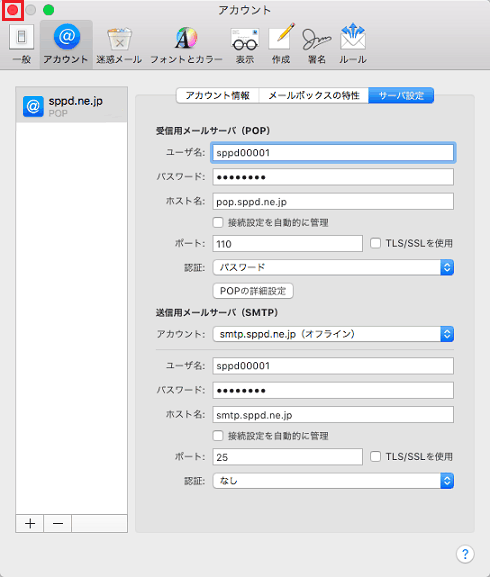Screen dimensions: 490x577
Task: Enable TLS/SSLを使用 for POP port 110
Action: (x=375, y=243)
